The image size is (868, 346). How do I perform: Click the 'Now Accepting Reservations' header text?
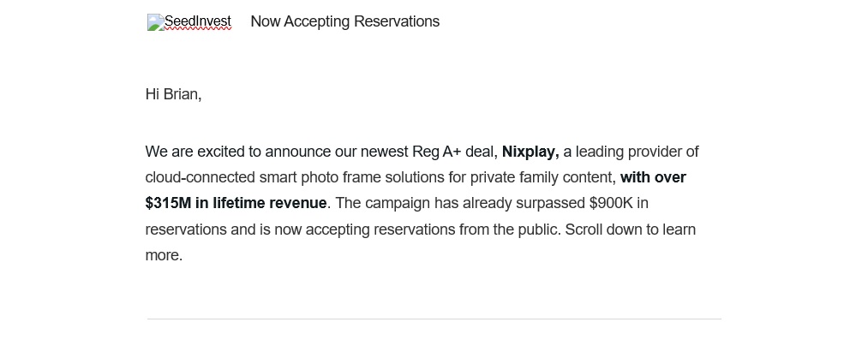tap(344, 21)
